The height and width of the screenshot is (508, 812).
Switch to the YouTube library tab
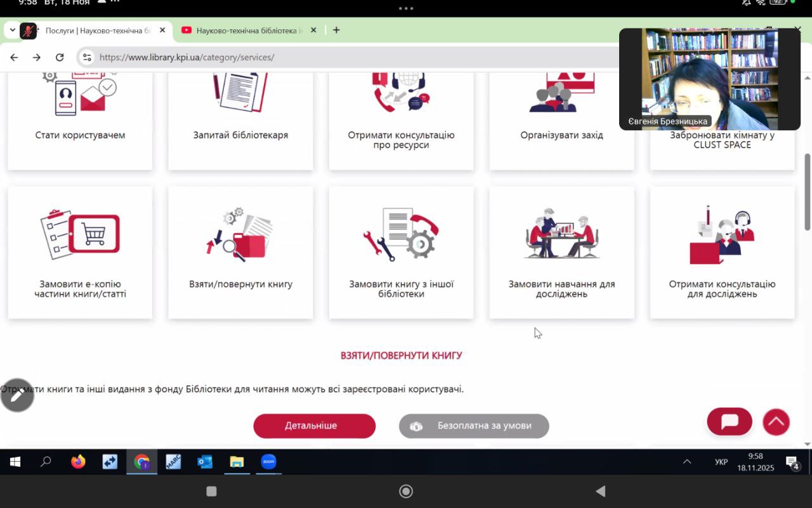(247, 30)
